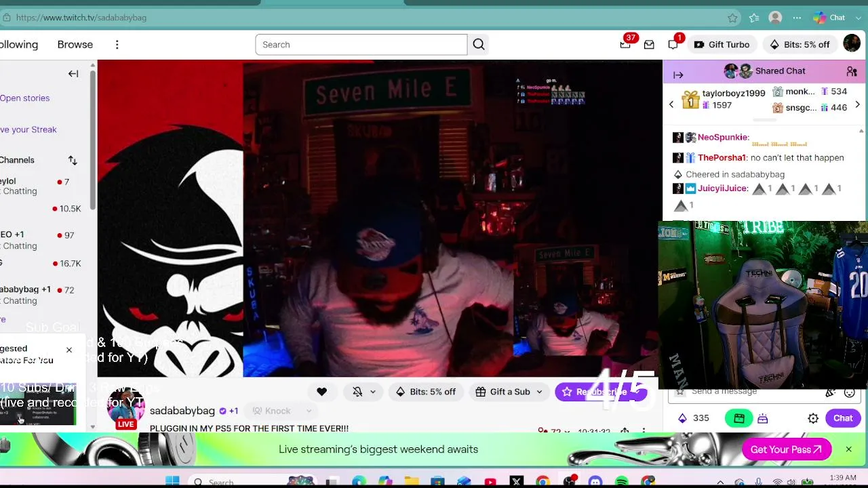Click the browser address bar URL
Image resolution: width=868 pixels, height=488 pixels.
point(81,18)
